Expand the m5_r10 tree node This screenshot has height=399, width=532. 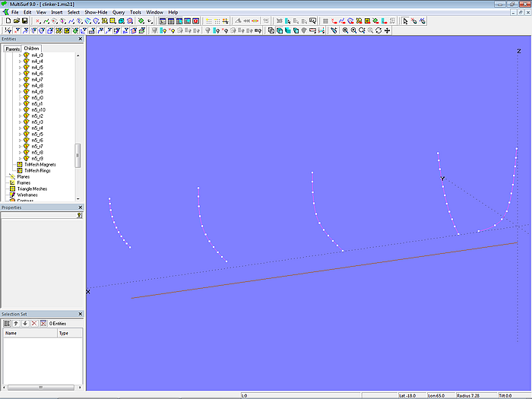coord(20,110)
